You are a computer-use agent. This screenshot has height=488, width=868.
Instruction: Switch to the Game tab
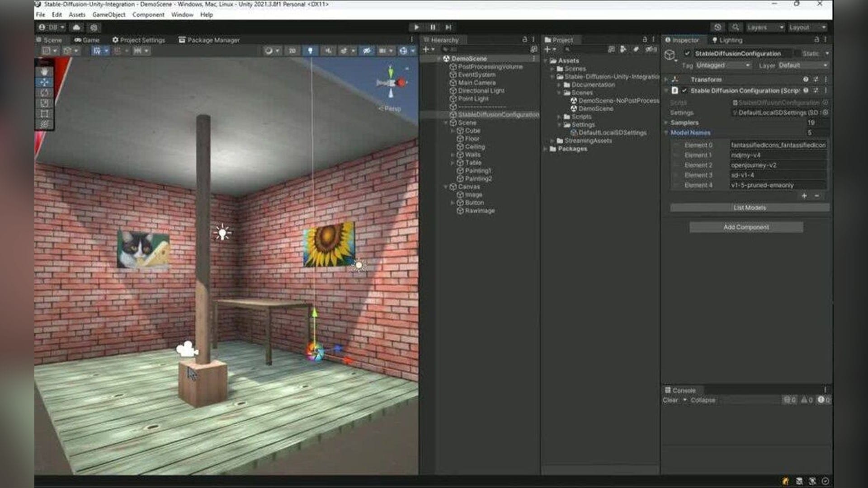(x=87, y=40)
